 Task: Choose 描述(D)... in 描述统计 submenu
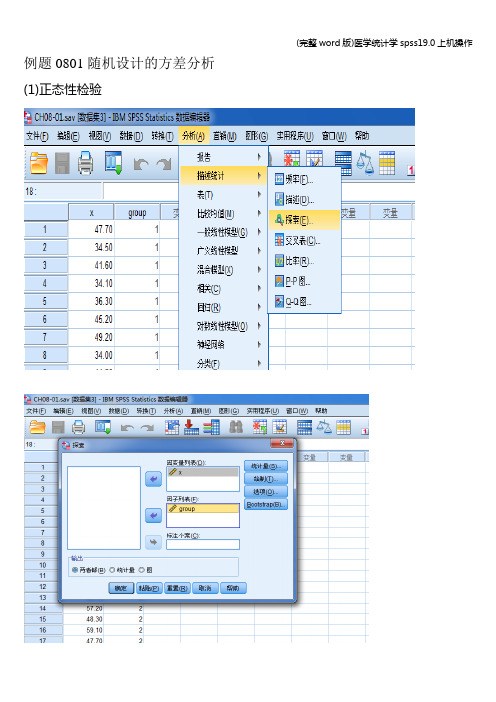coord(304,200)
